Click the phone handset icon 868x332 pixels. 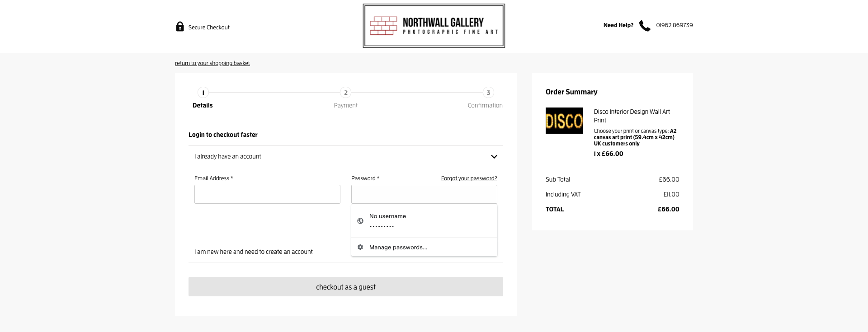point(645,26)
